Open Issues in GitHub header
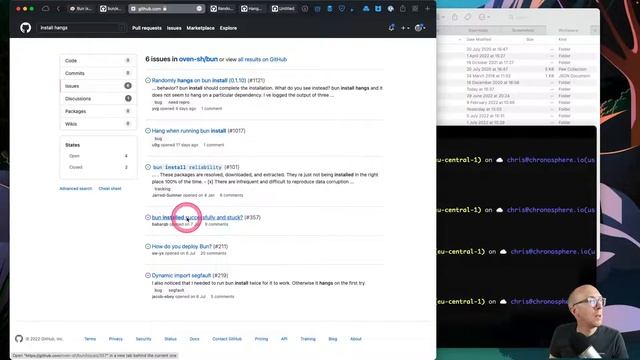Screen dimensions: 640x360 [x=174, y=28]
